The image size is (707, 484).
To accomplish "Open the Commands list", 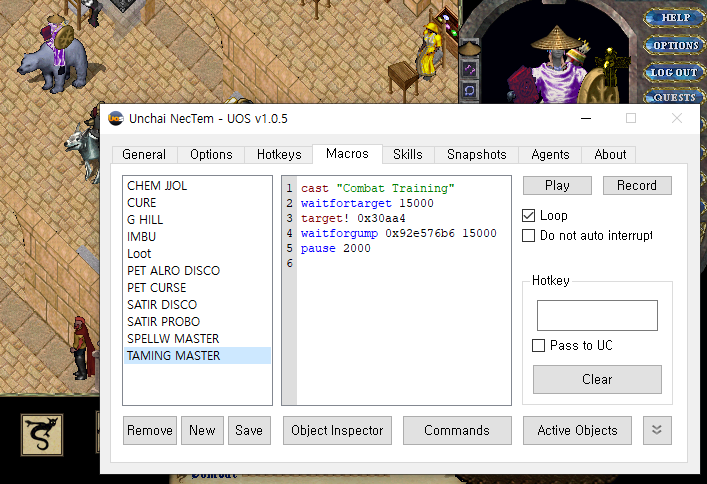I will [457, 430].
